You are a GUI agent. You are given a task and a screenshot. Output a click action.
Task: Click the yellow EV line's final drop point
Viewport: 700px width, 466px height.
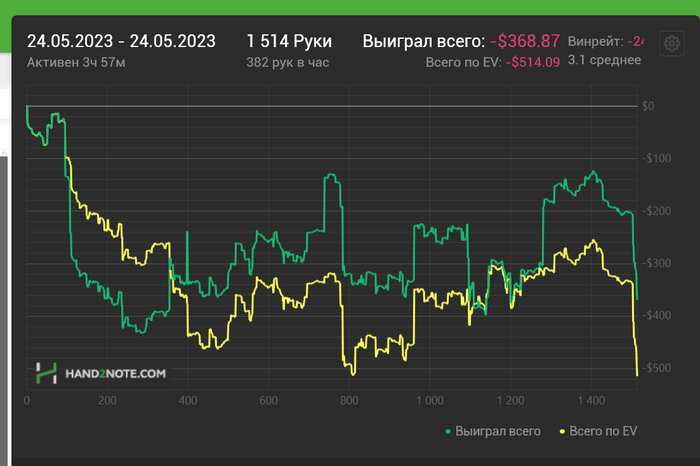637,375
